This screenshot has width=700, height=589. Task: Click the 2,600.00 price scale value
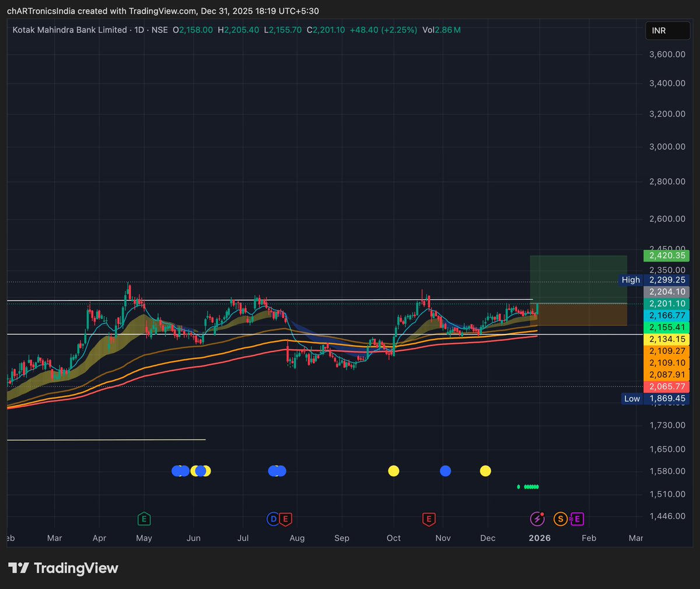(667, 219)
